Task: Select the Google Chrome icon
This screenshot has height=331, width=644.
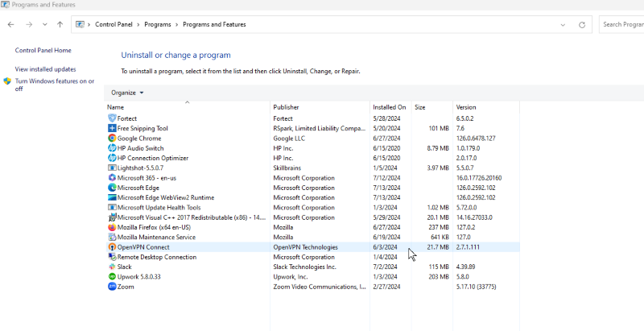Action: 112,138
